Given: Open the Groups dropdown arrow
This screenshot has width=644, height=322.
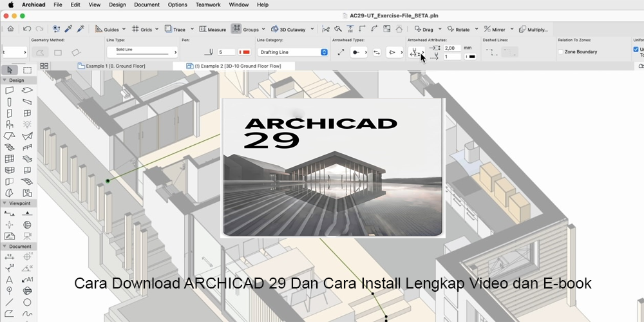Looking at the screenshot, I should coord(263,29).
